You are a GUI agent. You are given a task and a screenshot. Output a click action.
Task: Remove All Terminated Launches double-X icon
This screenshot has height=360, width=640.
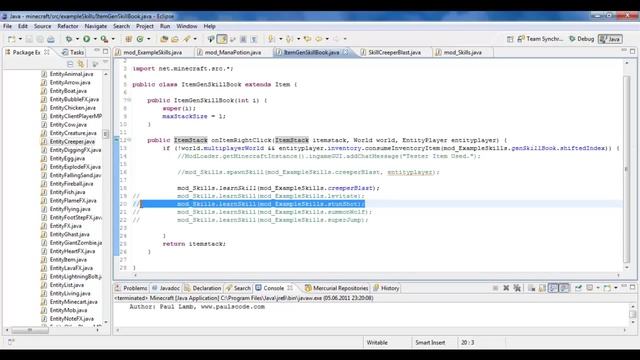click(517, 288)
